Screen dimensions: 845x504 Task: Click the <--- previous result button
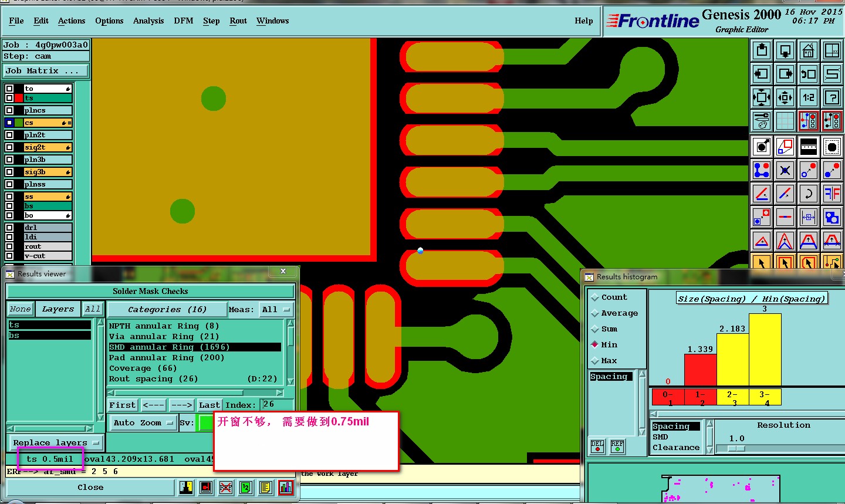click(154, 405)
